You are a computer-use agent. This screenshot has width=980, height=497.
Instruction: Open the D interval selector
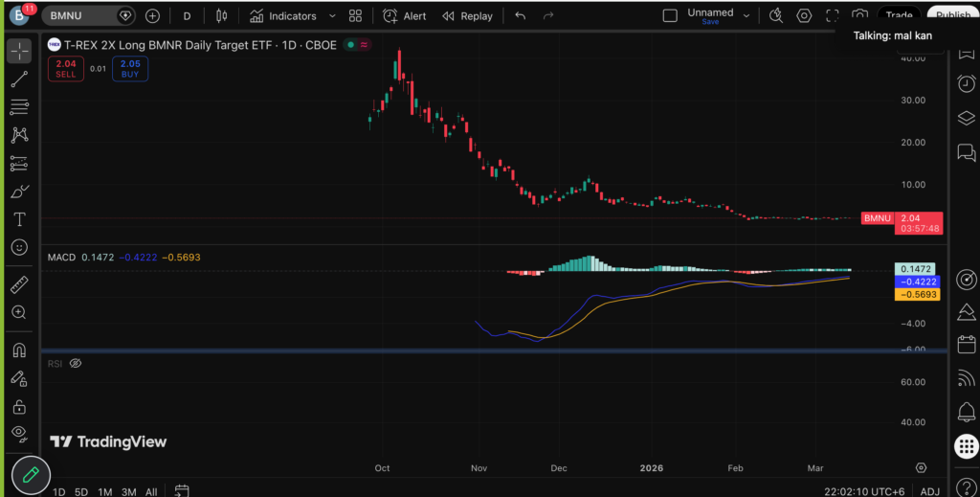click(187, 16)
